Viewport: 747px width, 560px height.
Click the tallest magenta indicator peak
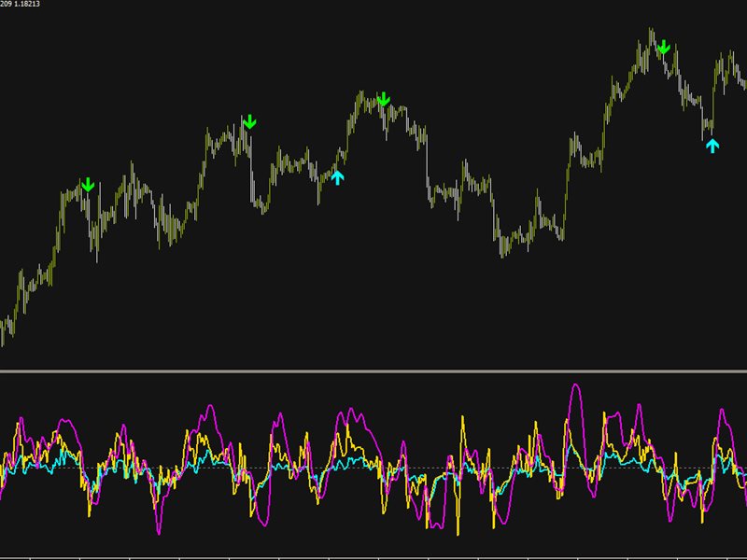click(576, 386)
